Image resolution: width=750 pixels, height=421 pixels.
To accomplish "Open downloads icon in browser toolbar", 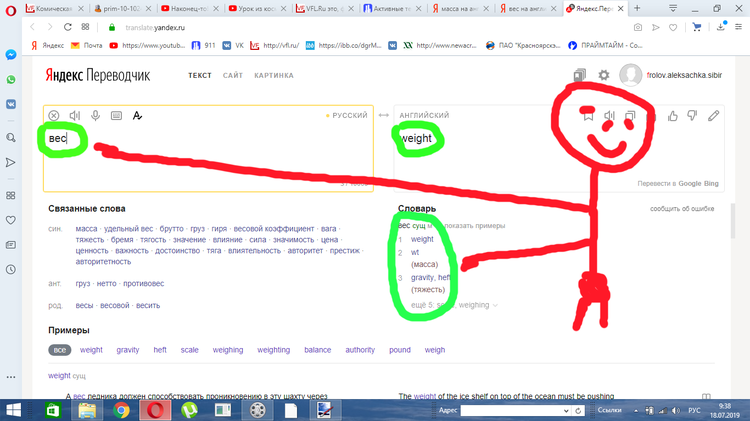I will click(x=721, y=27).
